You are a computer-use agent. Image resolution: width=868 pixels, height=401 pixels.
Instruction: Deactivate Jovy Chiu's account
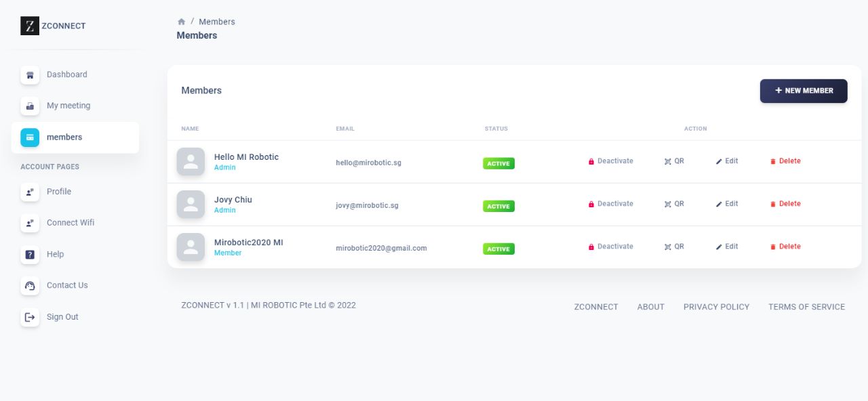pos(610,204)
